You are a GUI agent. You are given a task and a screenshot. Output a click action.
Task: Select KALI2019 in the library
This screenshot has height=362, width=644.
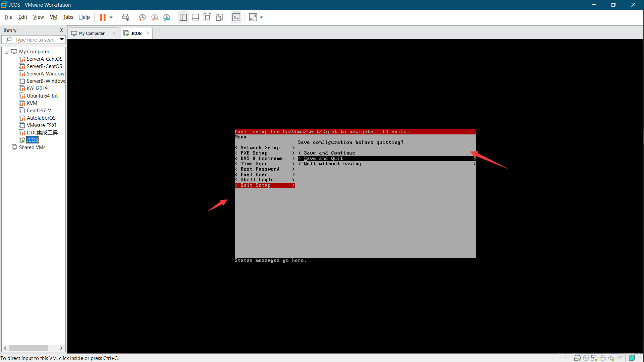coord(37,88)
